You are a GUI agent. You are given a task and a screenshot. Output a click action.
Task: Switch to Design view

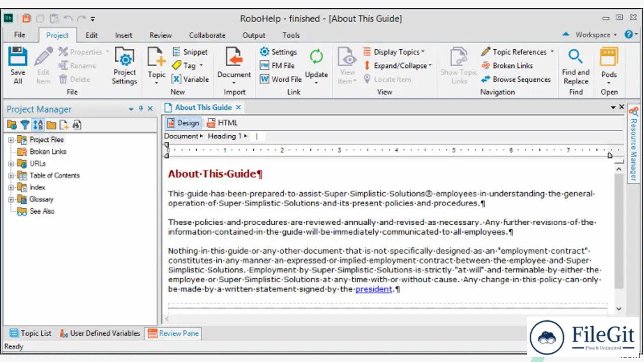click(x=183, y=123)
